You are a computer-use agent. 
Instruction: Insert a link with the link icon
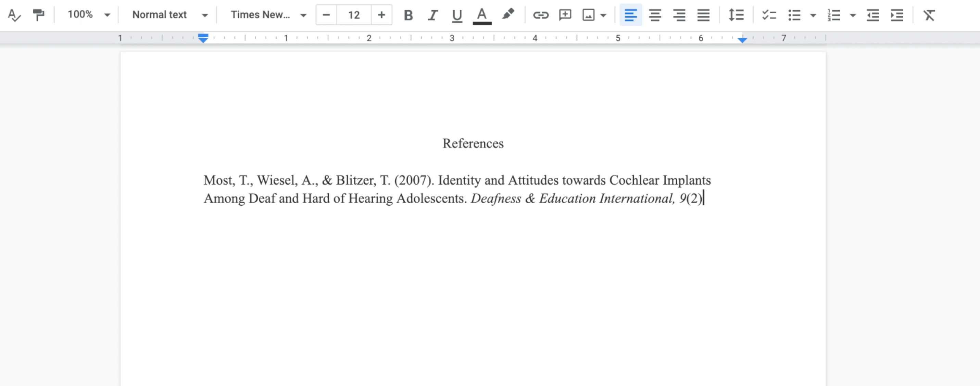point(541,15)
